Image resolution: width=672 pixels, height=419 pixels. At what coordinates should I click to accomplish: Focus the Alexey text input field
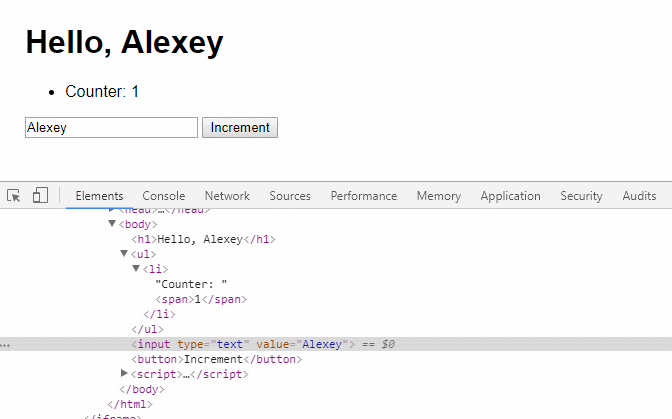pos(111,128)
